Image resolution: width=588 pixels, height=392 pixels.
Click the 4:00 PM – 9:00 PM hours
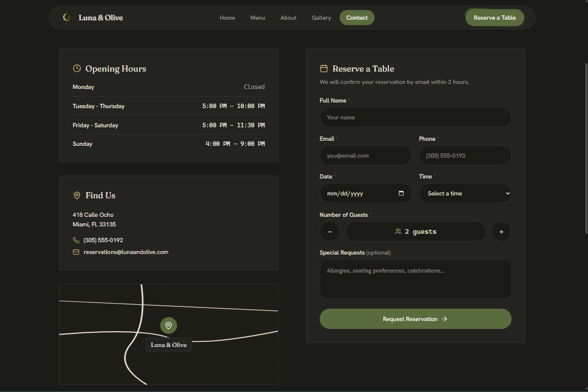tap(235, 144)
